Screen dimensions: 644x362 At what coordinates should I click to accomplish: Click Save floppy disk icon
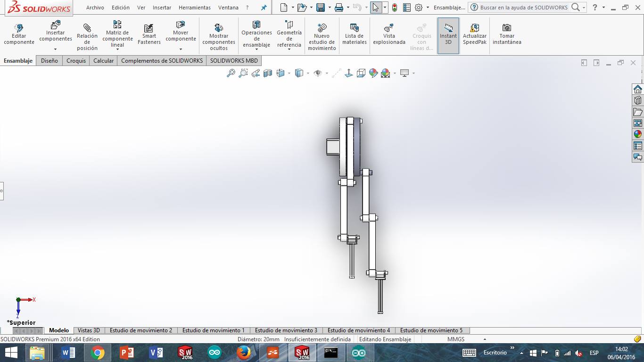(321, 8)
